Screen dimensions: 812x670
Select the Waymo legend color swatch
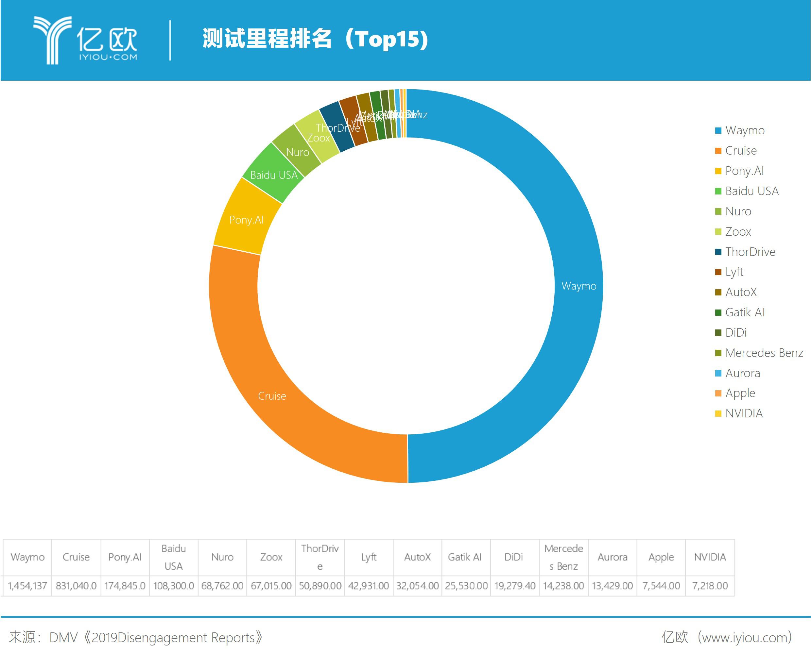pos(718,130)
